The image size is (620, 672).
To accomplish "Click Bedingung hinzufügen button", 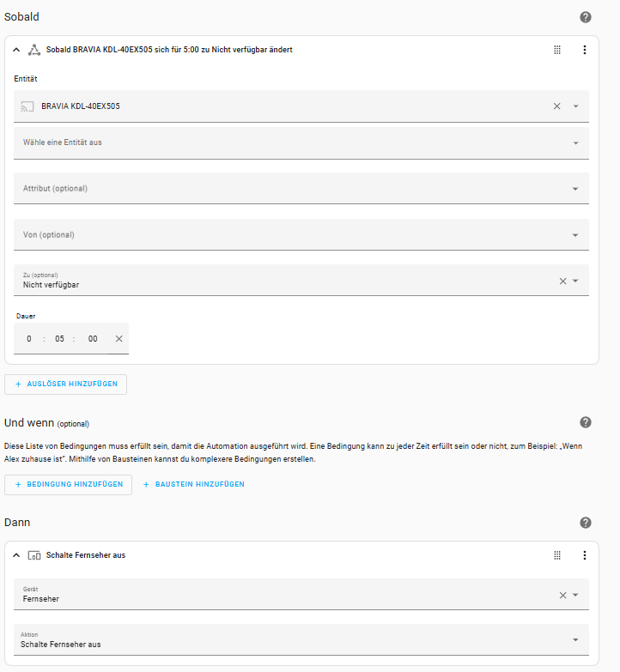I will (x=68, y=485).
